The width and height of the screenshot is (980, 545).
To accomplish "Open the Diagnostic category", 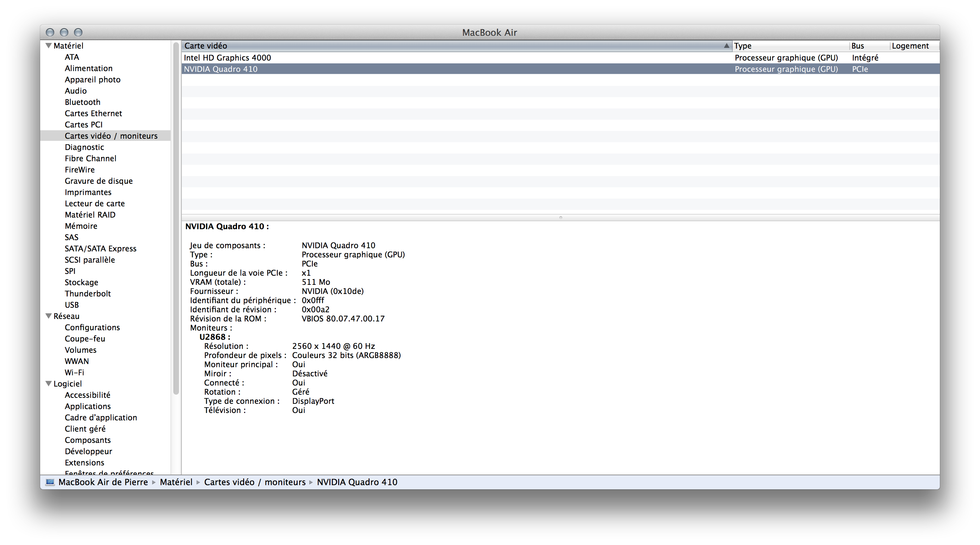I will tap(85, 147).
